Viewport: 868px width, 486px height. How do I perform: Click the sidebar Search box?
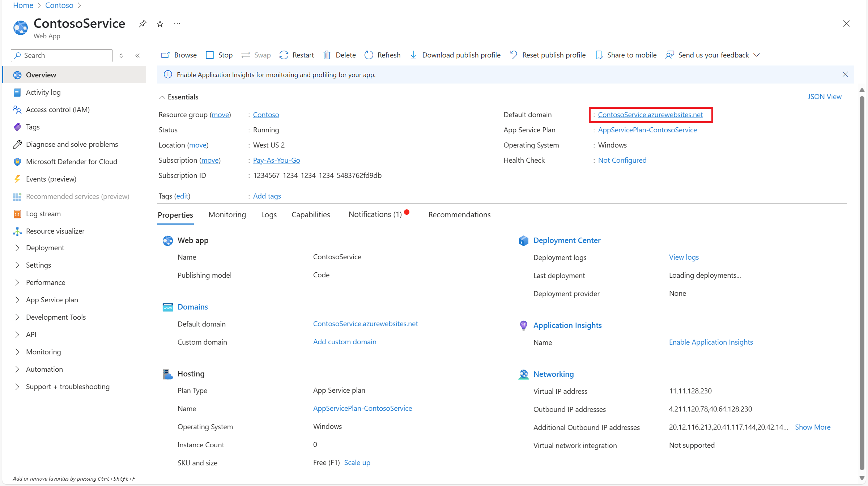tap(61, 55)
